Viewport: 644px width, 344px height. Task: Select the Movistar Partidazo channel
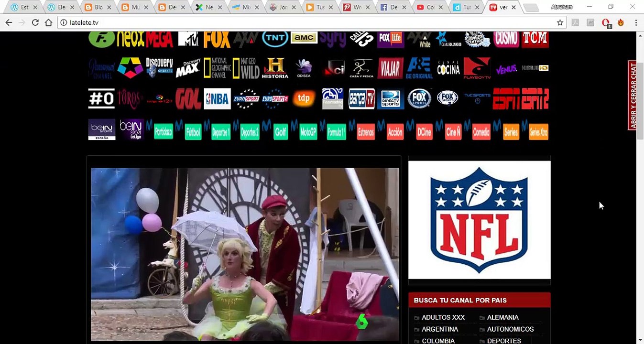coord(159,129)
